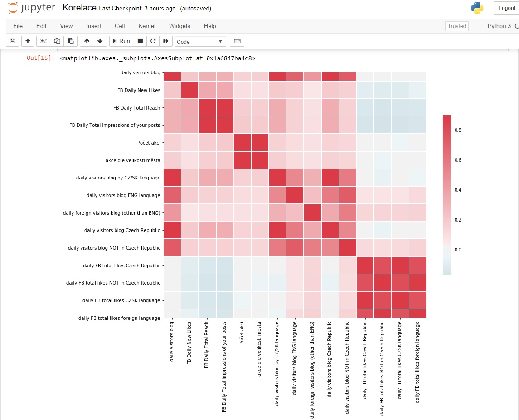
Task: Move selected cell up with arrow icon
Action: click(87, 41)
